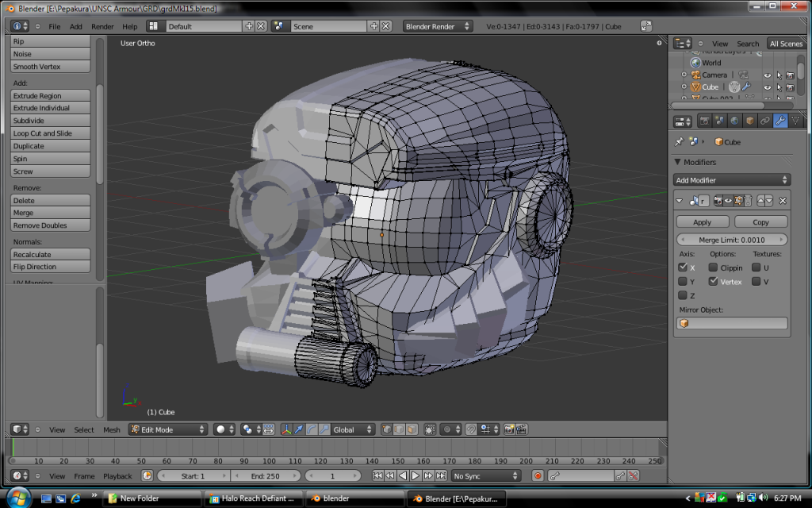Click Copy on the modifier

click(x=760, y=222)
